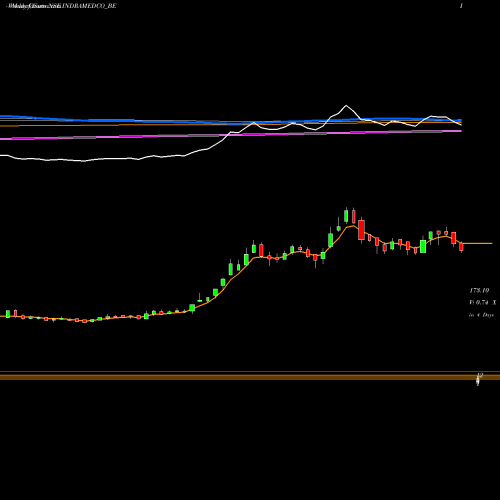Click the first green candle at the chart start
500x500 pixels.
click(x=8, y=314)
